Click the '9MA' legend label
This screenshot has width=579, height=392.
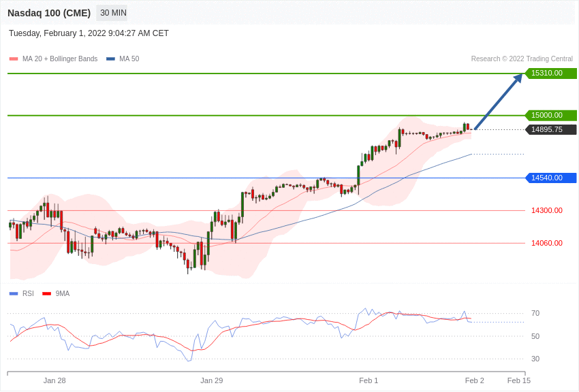63,294
